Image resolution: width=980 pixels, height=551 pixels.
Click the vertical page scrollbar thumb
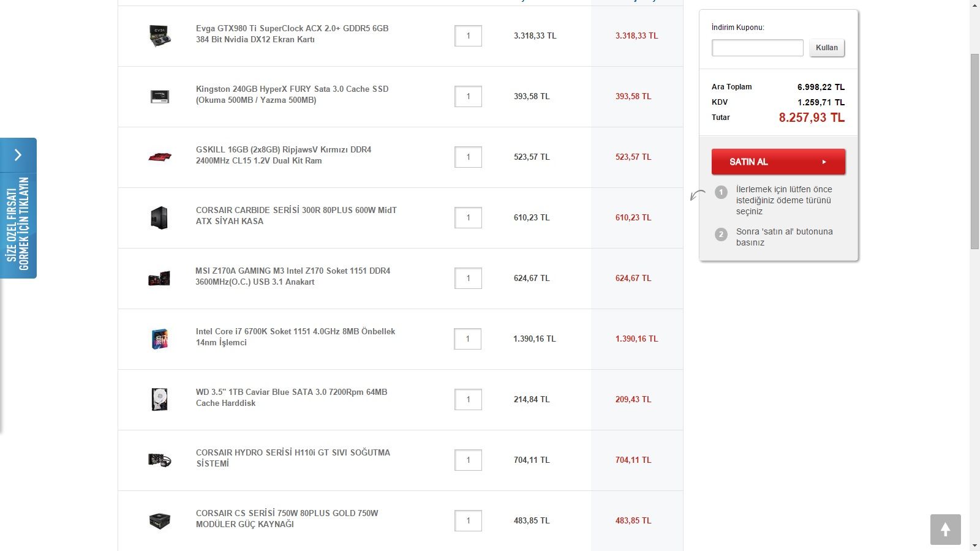click(974, 151)
